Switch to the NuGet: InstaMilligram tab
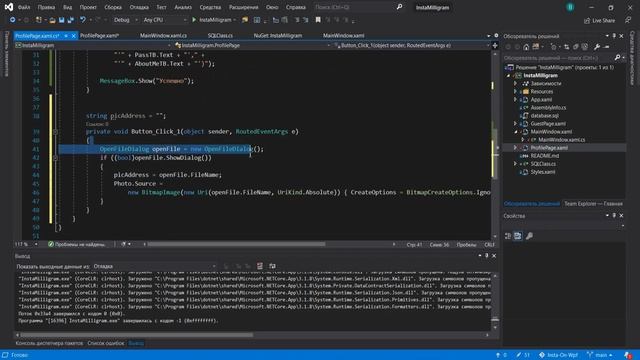This screenshot has width=640, height=360. [x=278, y=36]
